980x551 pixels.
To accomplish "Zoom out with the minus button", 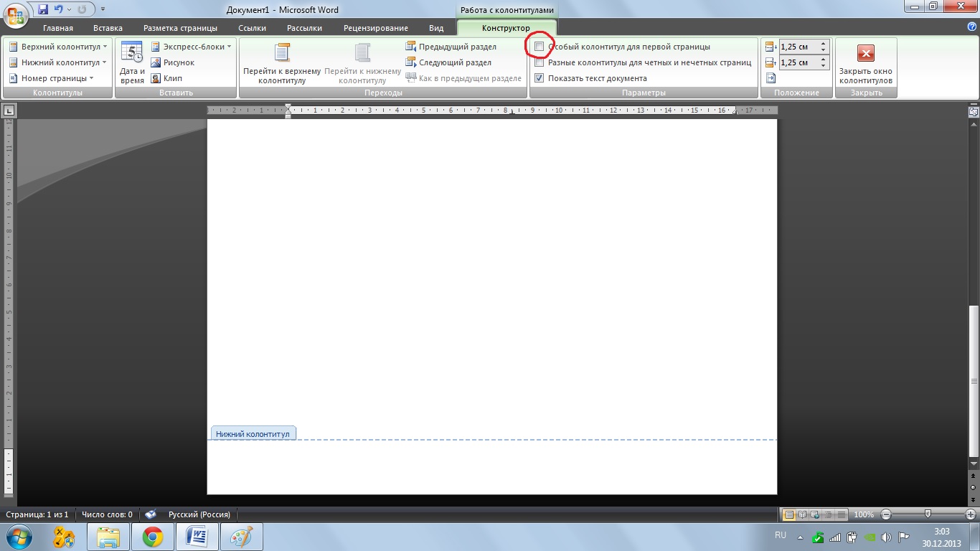I will click(x=886, y=514).
